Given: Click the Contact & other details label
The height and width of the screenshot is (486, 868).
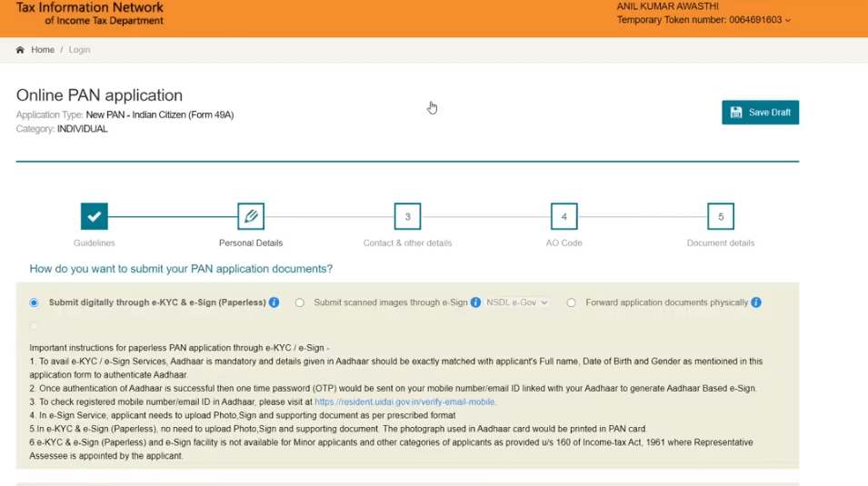Looking at the screenshot, I should [x=407, y=243].
